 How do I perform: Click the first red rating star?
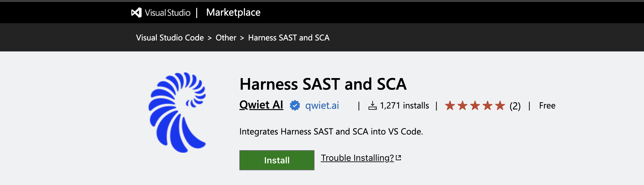pyautogui.click(x=450, y=106)
